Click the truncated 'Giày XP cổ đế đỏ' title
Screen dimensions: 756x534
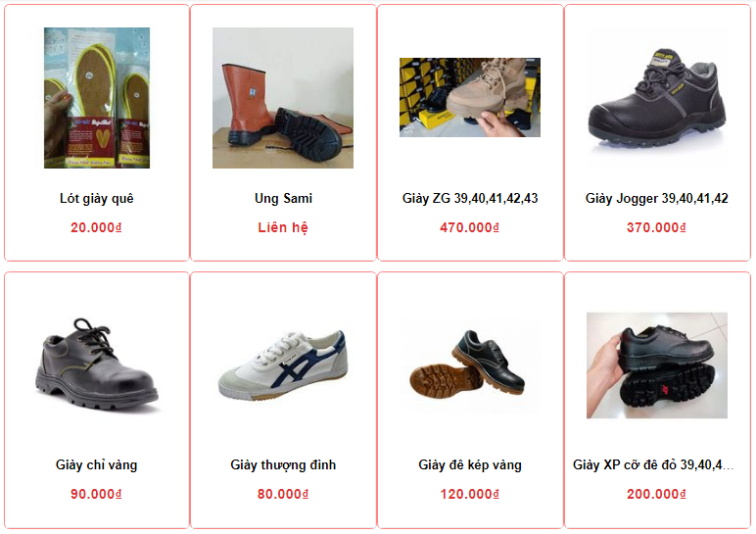[653, 465]
